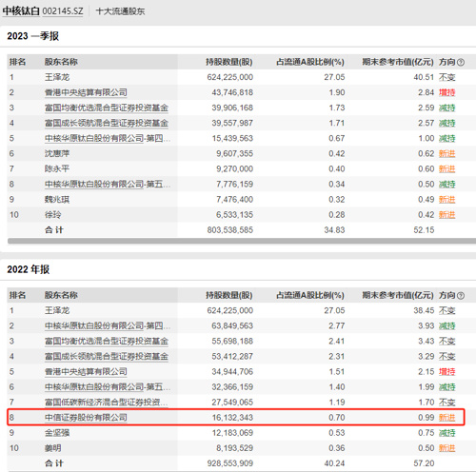476x472 pixels.
Task: Click 增持 direction for 2023 香港中央结算 row
Action: pos(447,92)
